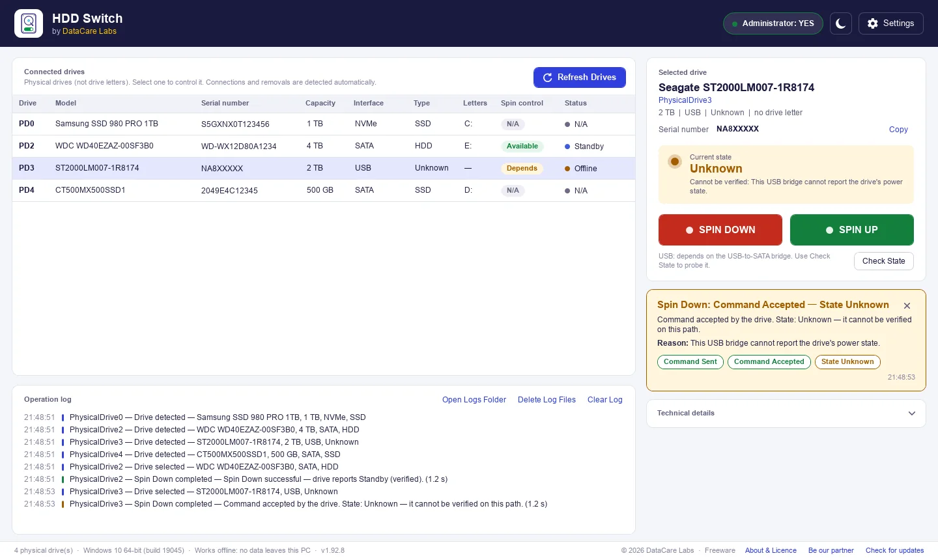938x560 pixels.
Task: Click the log entry for PhysicalDrive3 Spin Down completed
Action: tap(286, 504)
